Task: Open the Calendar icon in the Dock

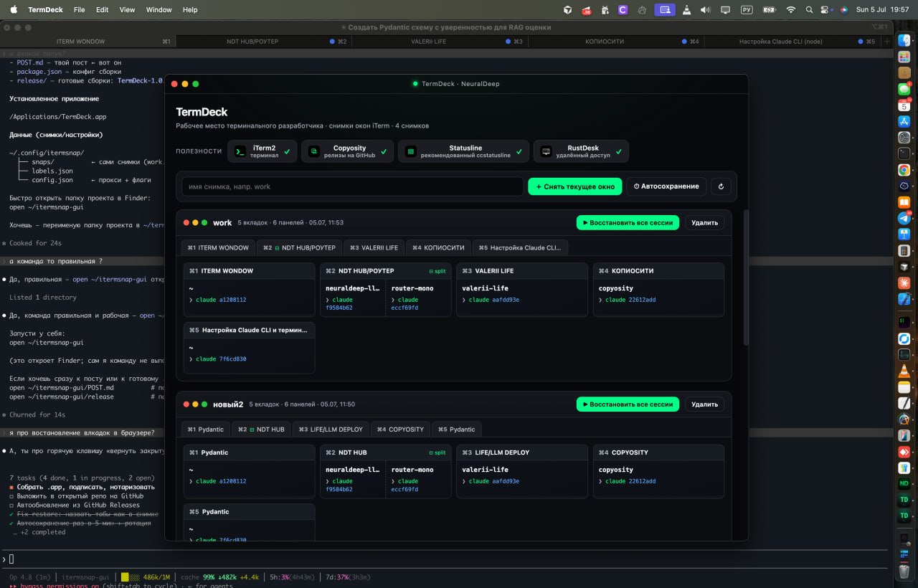Action: pyautogui.click(x=904, y=105)
